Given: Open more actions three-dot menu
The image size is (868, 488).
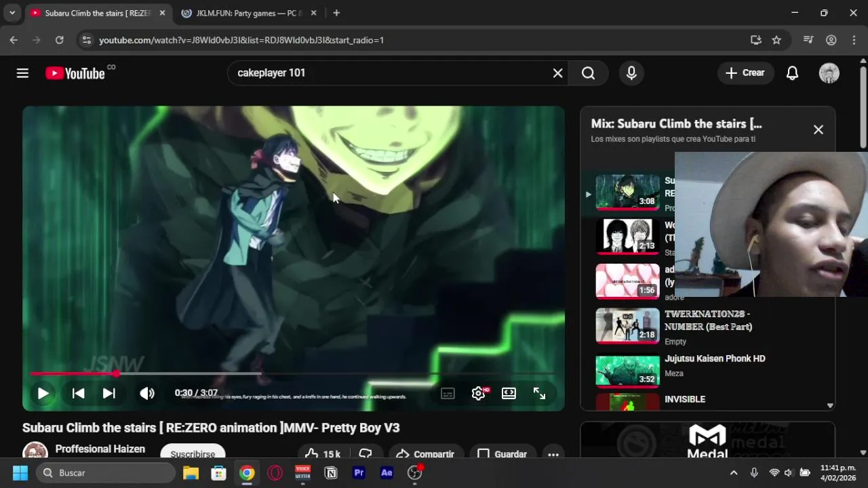Looking at the screenshot, I should click(553, 453).
